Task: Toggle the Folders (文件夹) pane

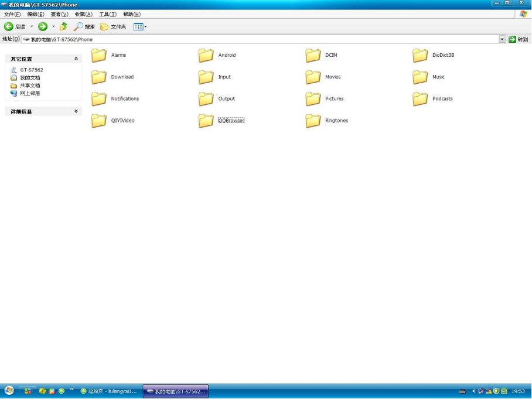Action: (113, 26)
